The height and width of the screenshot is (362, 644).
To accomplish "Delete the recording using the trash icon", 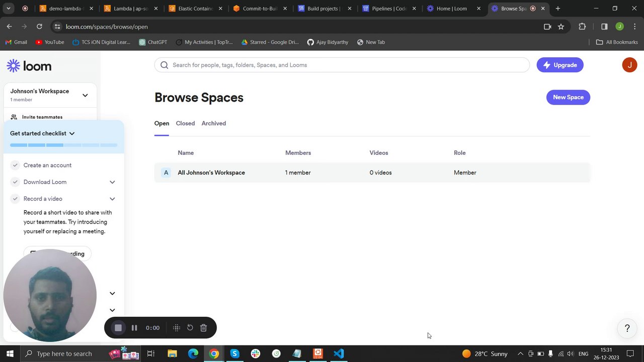I will coord(203,328).
